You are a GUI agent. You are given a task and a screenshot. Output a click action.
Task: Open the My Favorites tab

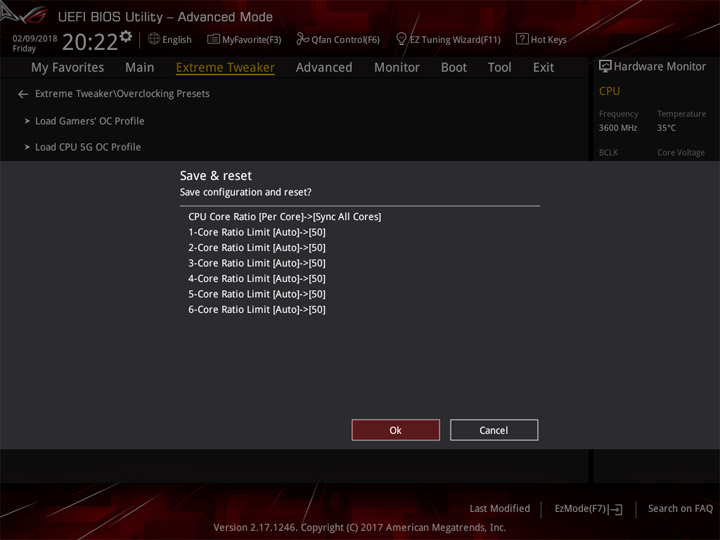[68, 68]
